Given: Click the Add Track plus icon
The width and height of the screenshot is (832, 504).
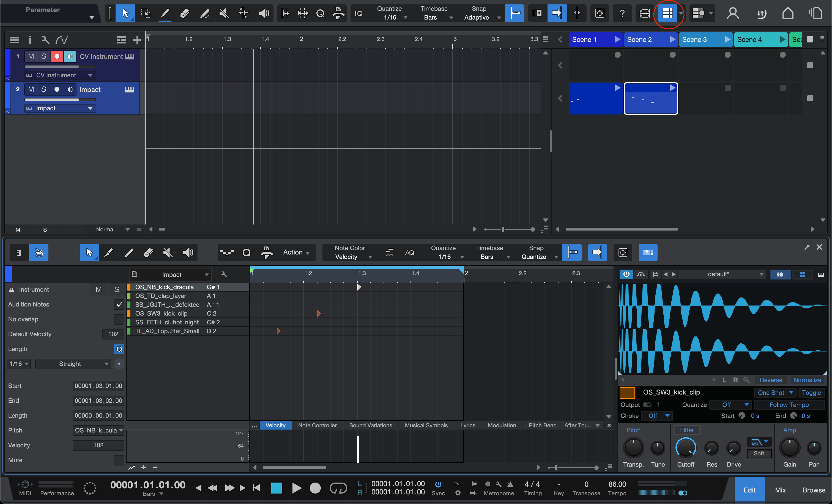Looking at the screenshot, I should click(137, 40).
